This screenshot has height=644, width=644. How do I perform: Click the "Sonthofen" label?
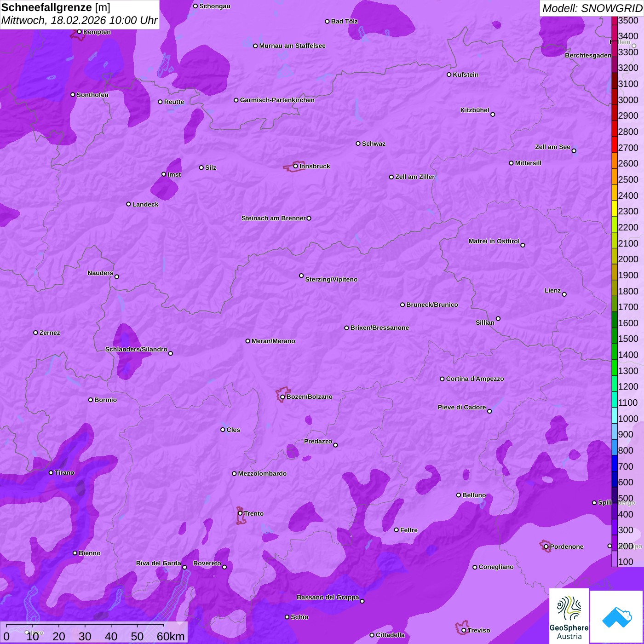click(92, 95)
